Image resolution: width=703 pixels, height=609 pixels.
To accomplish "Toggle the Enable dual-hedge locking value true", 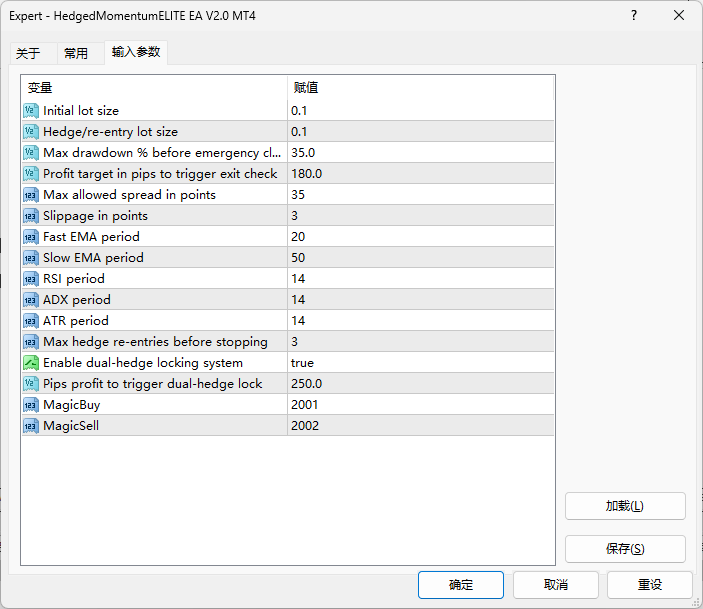I will point(303,363).
